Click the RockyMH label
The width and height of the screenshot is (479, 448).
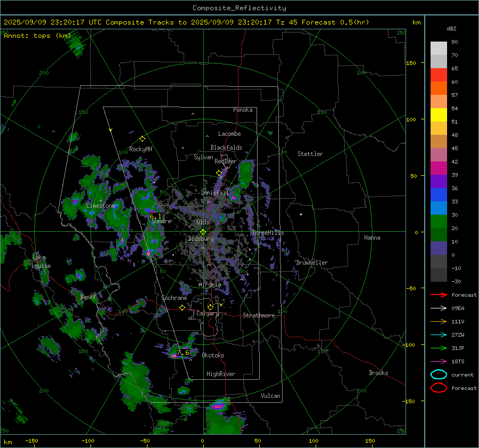pos(141,149)
